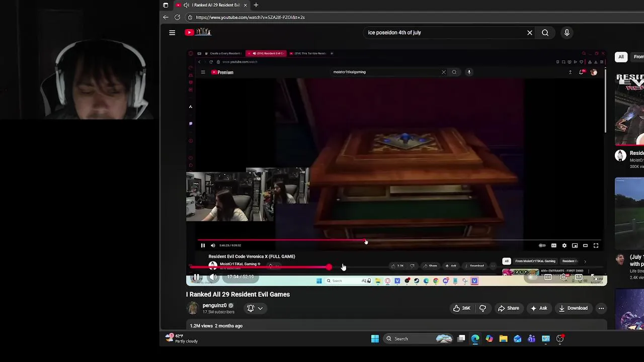Open the weather widget 62°F

pos(182,338)
